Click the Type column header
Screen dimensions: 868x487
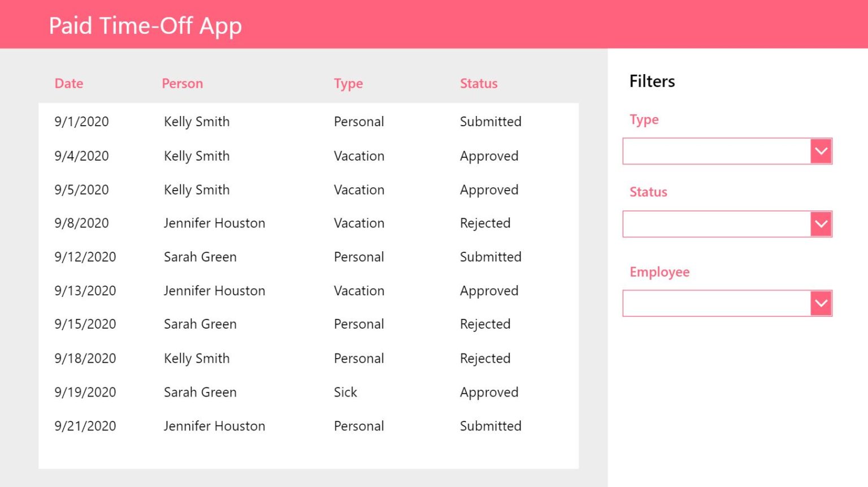point(348,83)
